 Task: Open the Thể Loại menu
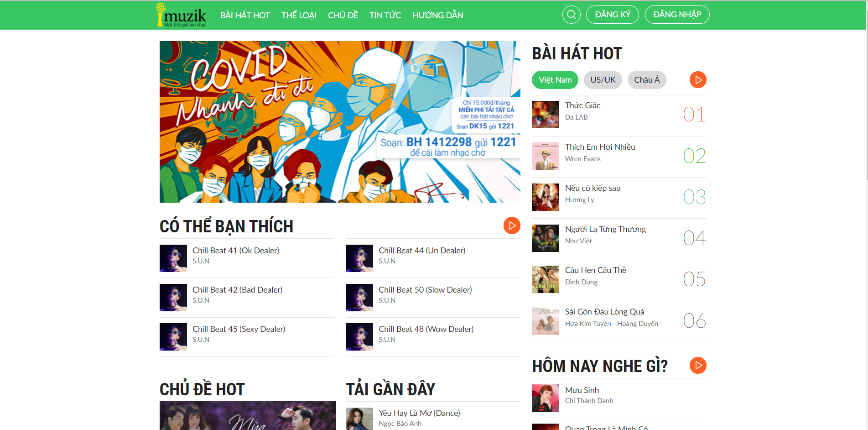[x=299, y=15]
